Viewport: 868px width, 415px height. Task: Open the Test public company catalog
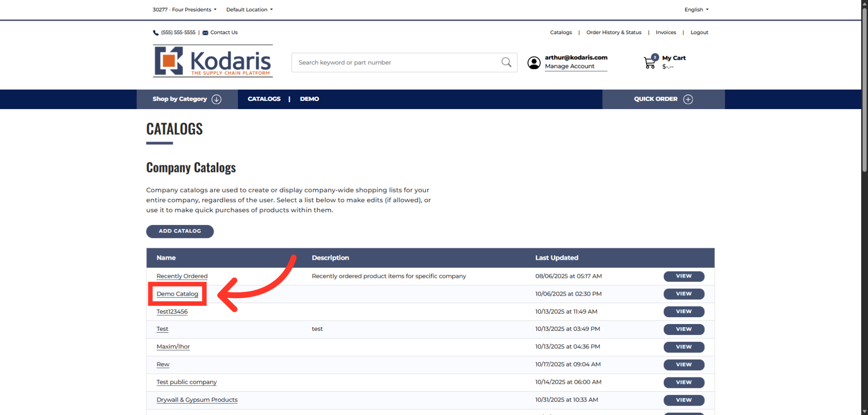tap(187, 382)
